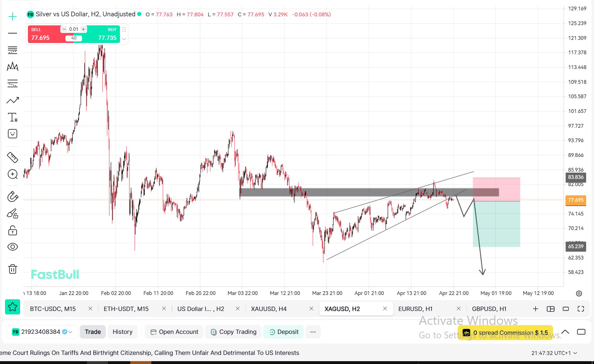Switch to the XAUUSD, H4 tab
The height and width of the screenshot is (364, 594).
tap(269, 309)
